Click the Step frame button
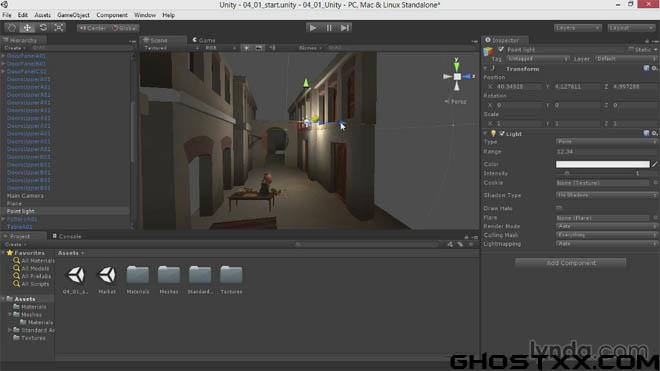The height and width of the screenshot is (371, 660). tap(345, 28)
